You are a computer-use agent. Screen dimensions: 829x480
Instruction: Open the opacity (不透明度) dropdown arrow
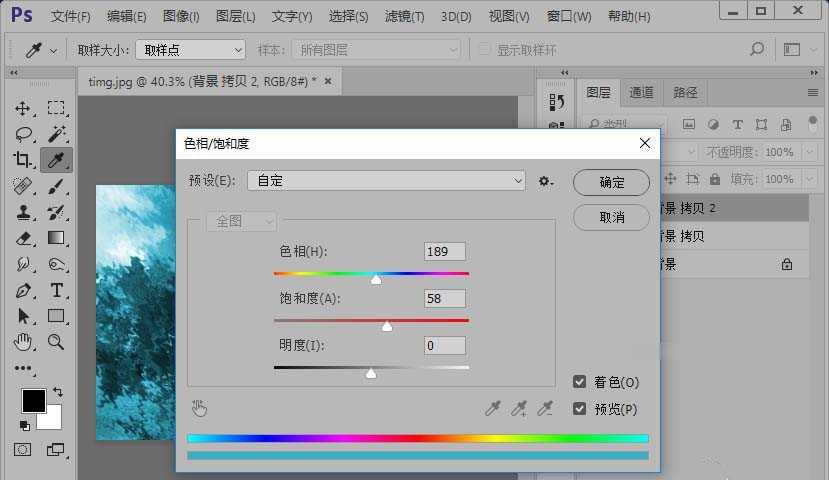[x=809, y=152]
